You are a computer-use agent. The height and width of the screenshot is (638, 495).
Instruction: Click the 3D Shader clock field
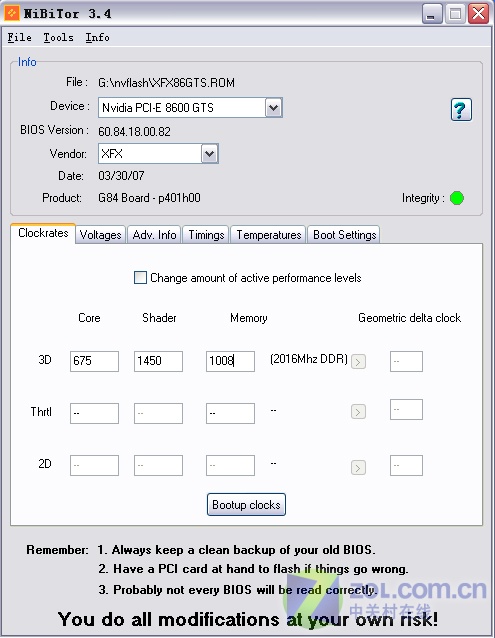[158, 361]
